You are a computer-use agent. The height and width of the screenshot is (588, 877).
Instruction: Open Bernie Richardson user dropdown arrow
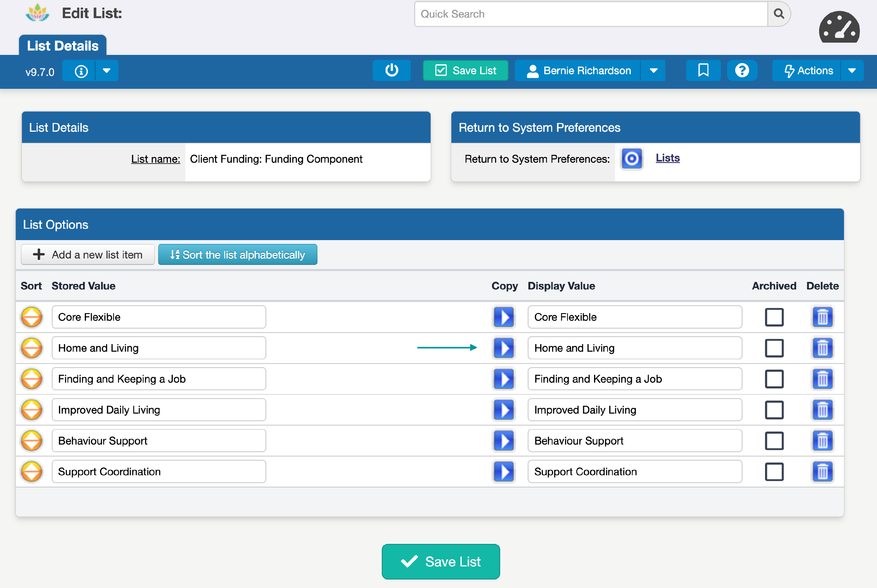pyautogui.click(x=653, y=71)
